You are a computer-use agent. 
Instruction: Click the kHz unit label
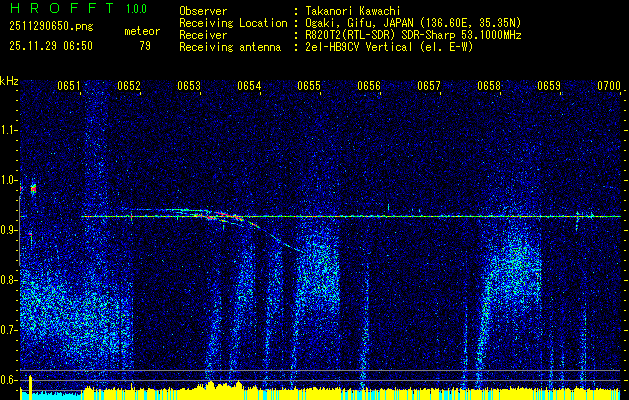pyautogui.click(x=9, y=80)
